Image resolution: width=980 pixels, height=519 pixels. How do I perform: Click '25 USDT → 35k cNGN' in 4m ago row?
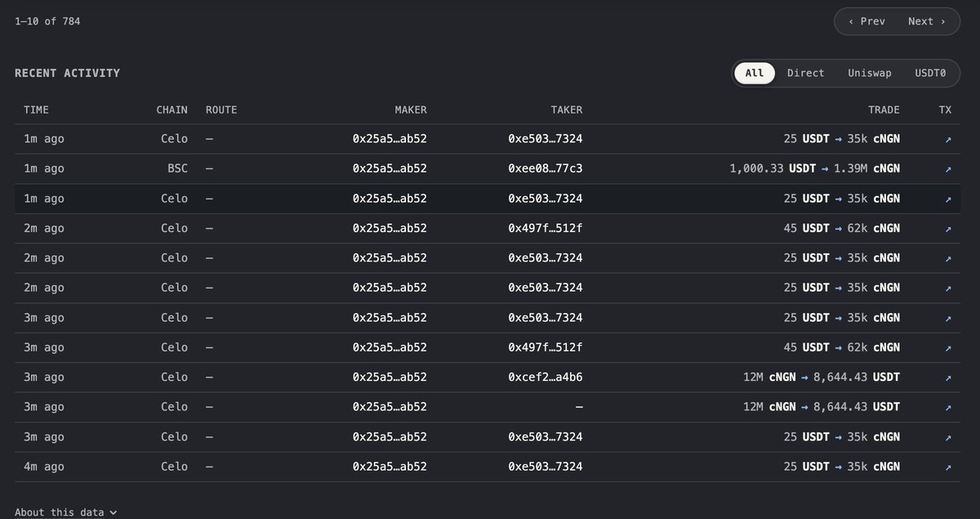pyautogui.click(x=842, y=467)
